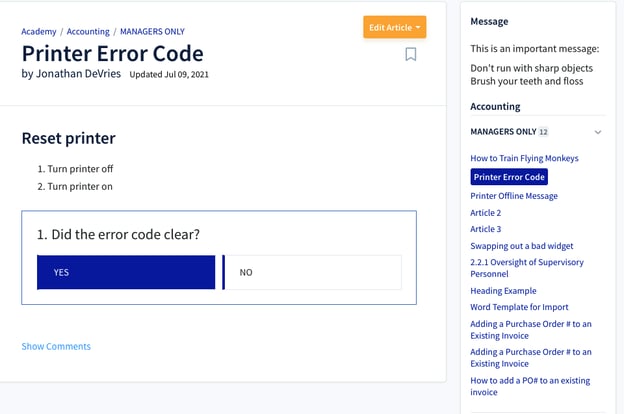This screenshot has height=414, width=624.
Task: Open How to add a PO# article
Action: (x=530, y=386)
